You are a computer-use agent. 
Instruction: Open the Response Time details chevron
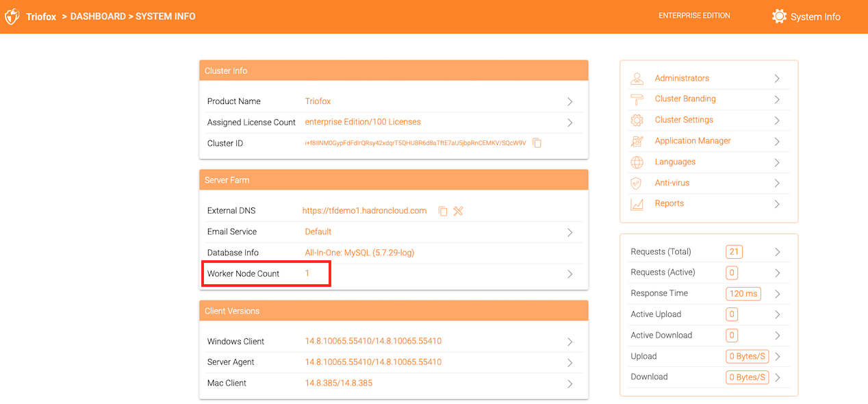778,294
